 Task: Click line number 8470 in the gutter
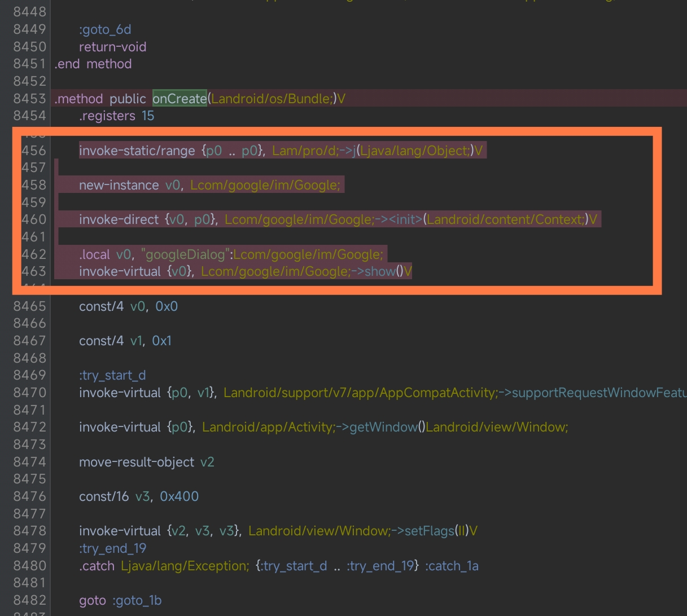[29, 393]
